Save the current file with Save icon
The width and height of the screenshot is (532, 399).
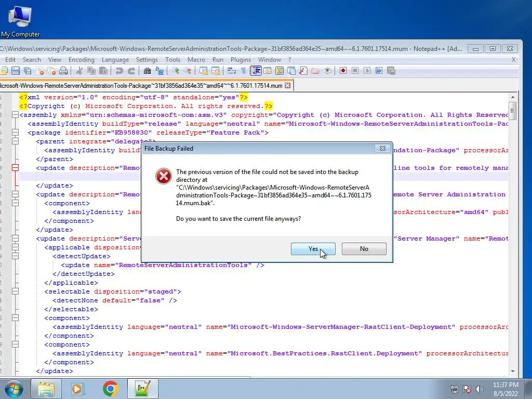[x=16, y=71]
